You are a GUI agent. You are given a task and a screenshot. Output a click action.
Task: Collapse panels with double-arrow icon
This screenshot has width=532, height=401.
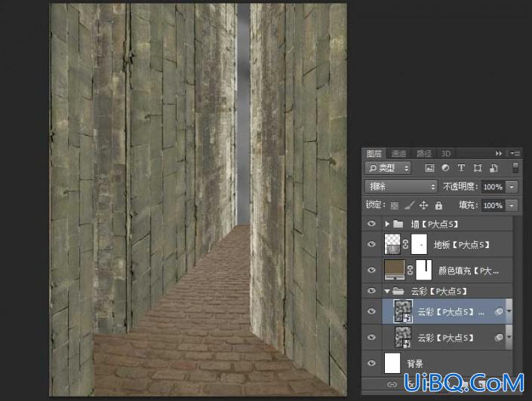tap(498, 154)
